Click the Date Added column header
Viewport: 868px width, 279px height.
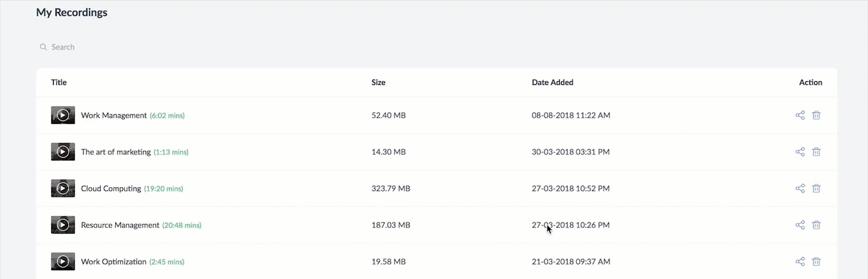(x=552, y=82)
